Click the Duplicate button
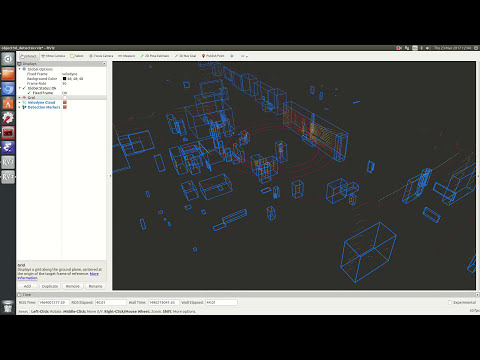The height and width of the screenshot is (360, 480). pos(50,286)
